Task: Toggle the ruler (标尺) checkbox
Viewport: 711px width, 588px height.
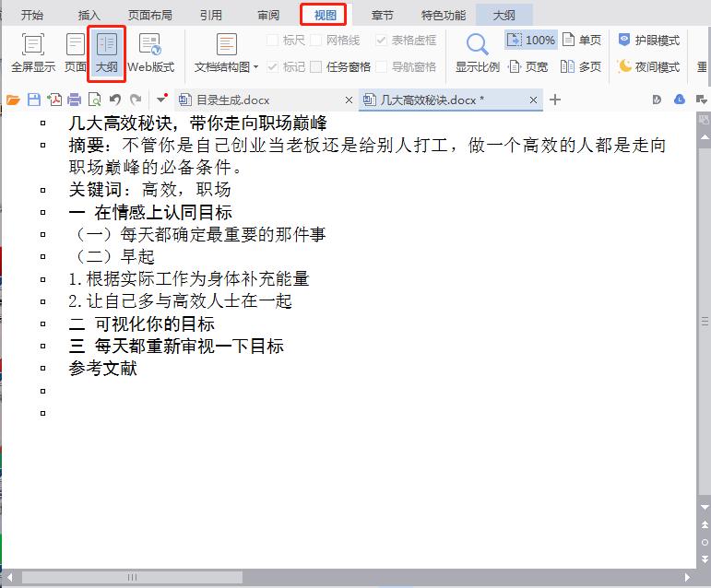Action: pyautogui.click(x=273, y=40)
